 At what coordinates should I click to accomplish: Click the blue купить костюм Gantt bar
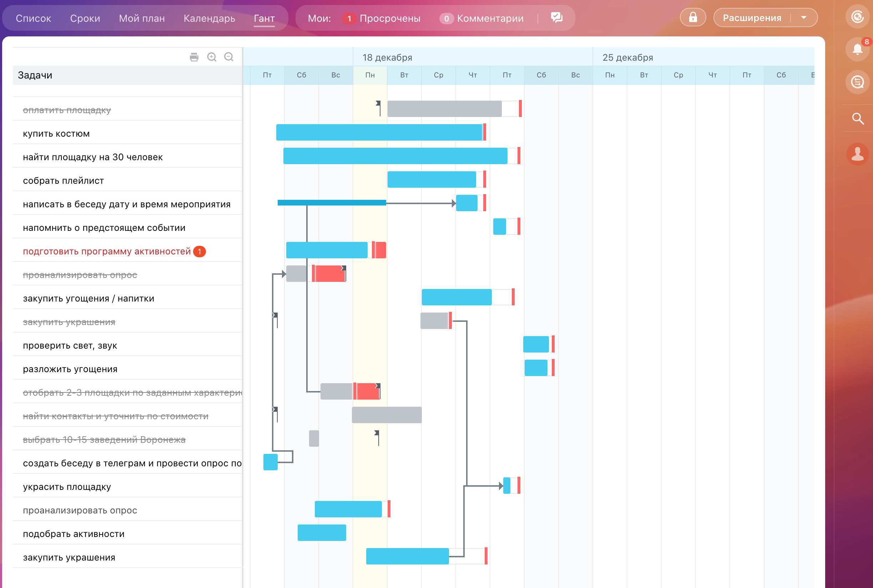(x=379, y=132)
